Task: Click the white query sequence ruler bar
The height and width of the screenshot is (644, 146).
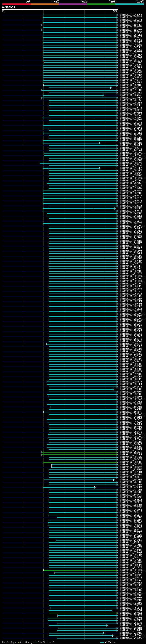Action: (x=60, y=9)
